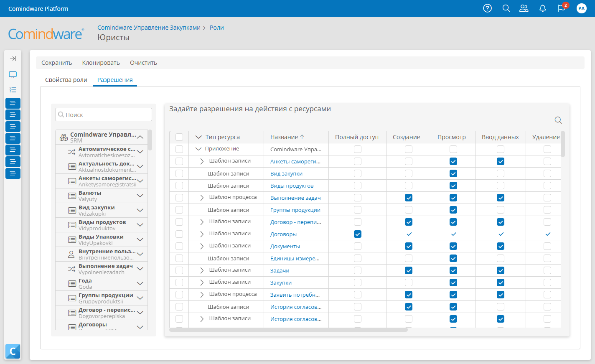This screenshot has height=364, width=595.
Task: Select the Разрешения tab
Action: 115,80
